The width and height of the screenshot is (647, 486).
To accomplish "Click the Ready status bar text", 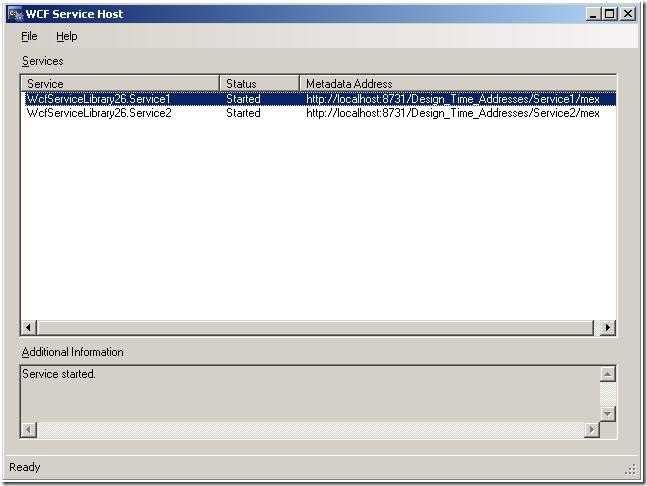I will pyautogui.click(x=25, y=467).
